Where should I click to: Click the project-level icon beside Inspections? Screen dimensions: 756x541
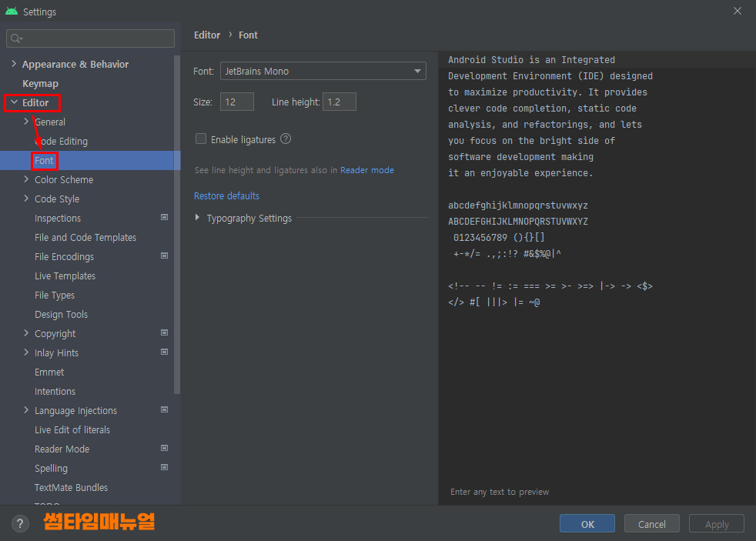[165, 217]
